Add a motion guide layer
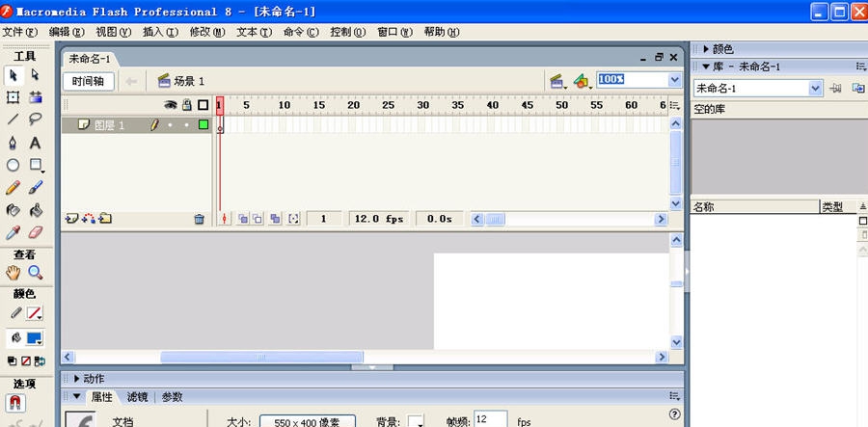Viewport: 868px width, 427px height. [x=89, y=219]
